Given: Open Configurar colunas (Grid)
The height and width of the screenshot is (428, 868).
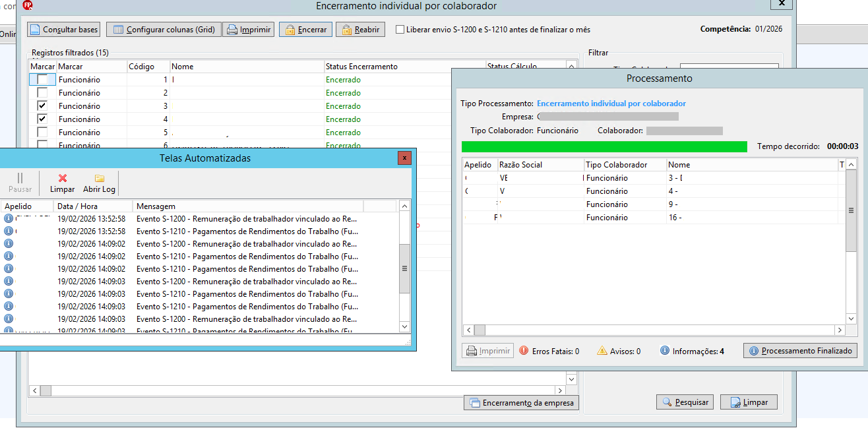Looking at the screenshot, I should (x=163, y=30).
